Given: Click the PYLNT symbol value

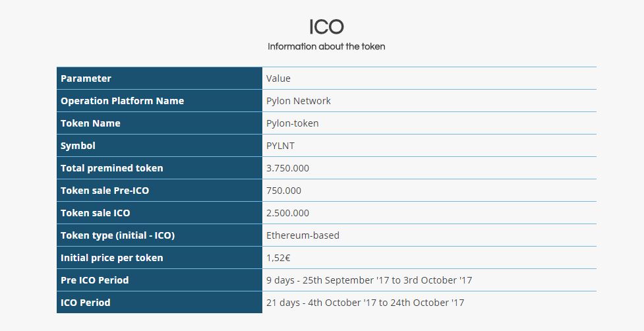Looking at the screenshot, I should click(x=280, y=146).
